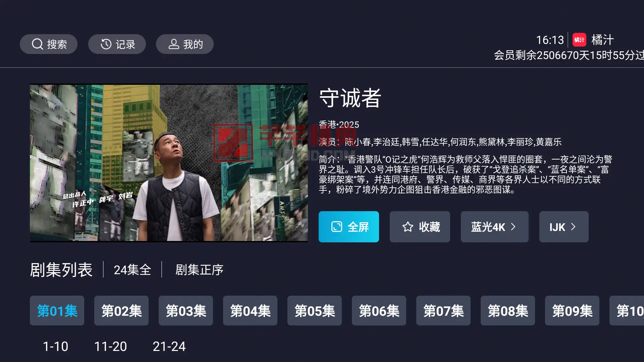Open episode 第09集
The width and height of the screenshot is (644, 362).
(x=572, y=310)
